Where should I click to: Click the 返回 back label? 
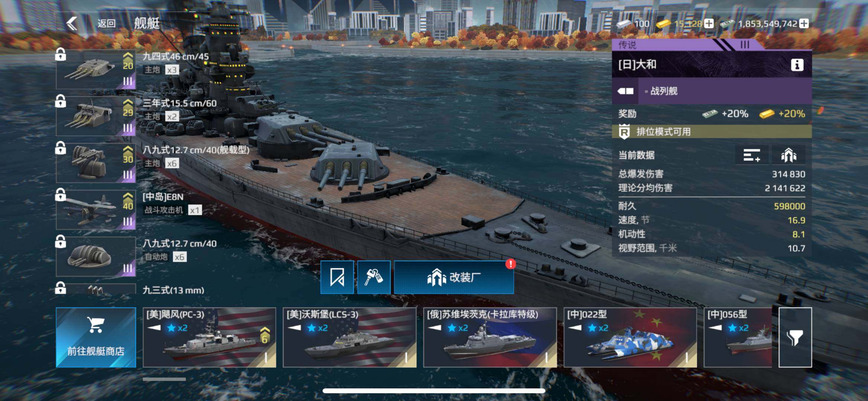tap(107, 24)
